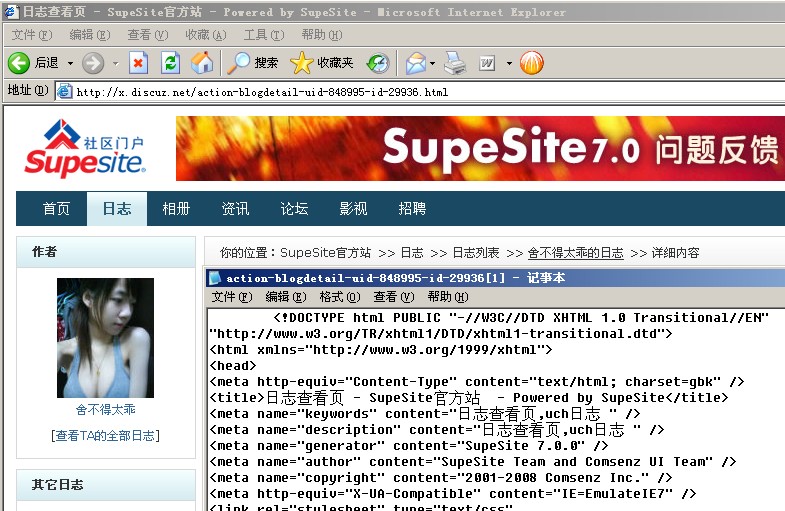785x511 pixels.
Task: Click breadcrumb link 日志
Action: 412,253
